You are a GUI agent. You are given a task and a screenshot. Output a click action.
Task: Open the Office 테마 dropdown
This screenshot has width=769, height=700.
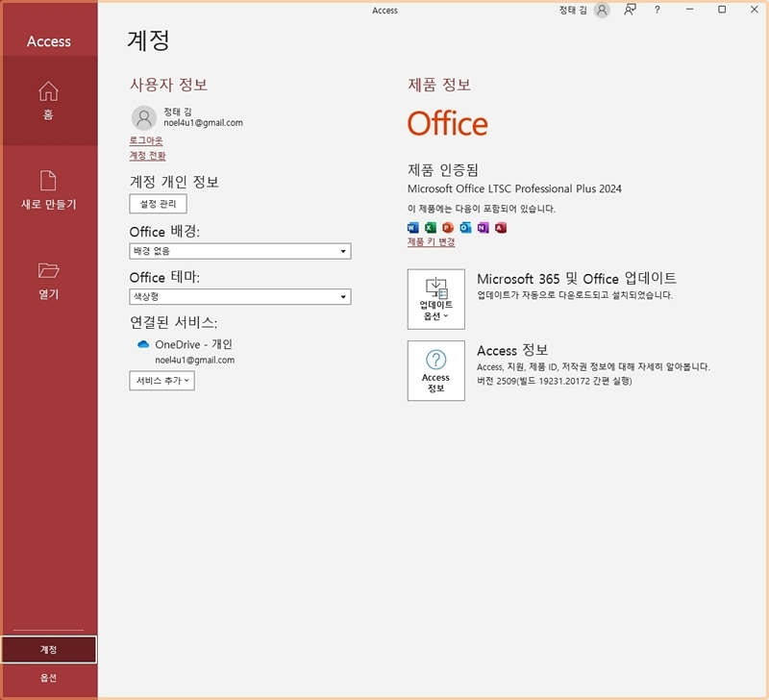click(240, 297)
